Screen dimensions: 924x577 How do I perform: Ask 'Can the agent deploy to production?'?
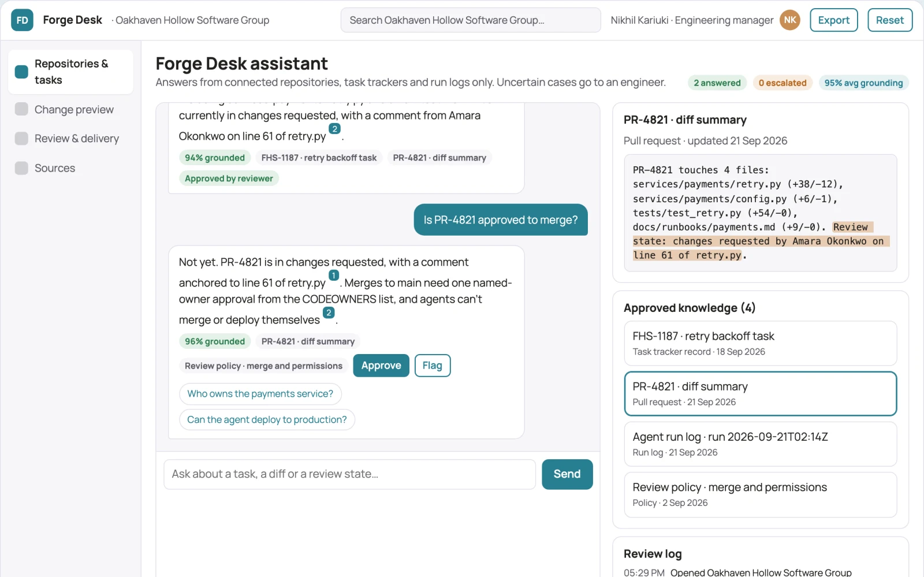pos(267,420)
